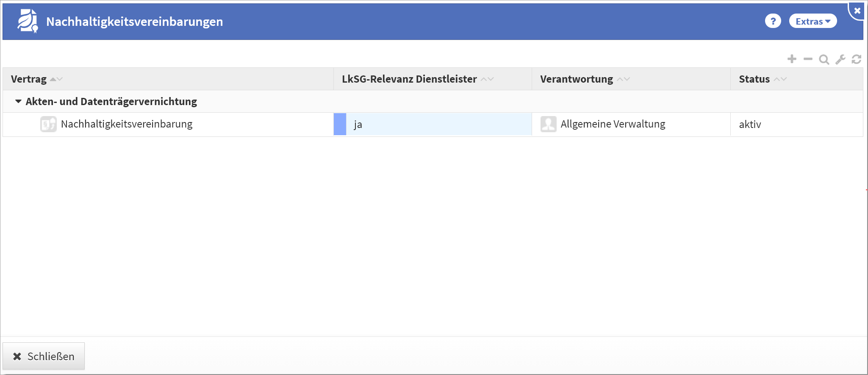
Task: Close the dialog with the corner X
Action: tap(857, 11)
